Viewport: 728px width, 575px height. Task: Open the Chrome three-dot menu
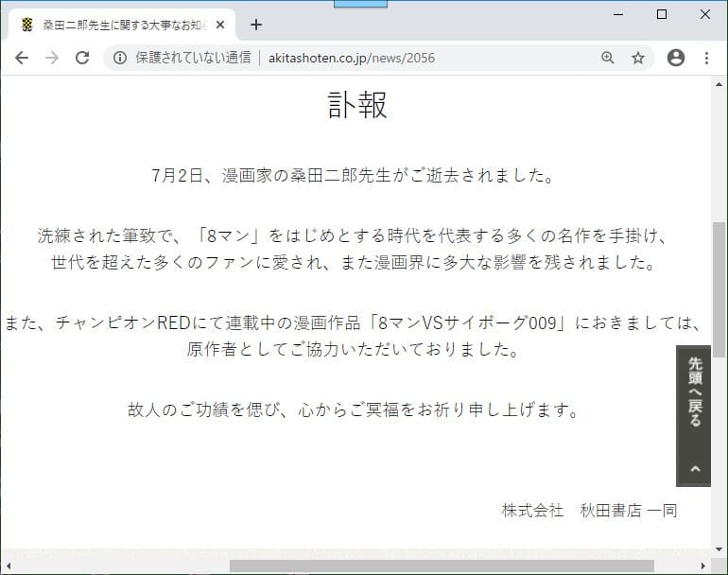(706, 58)
